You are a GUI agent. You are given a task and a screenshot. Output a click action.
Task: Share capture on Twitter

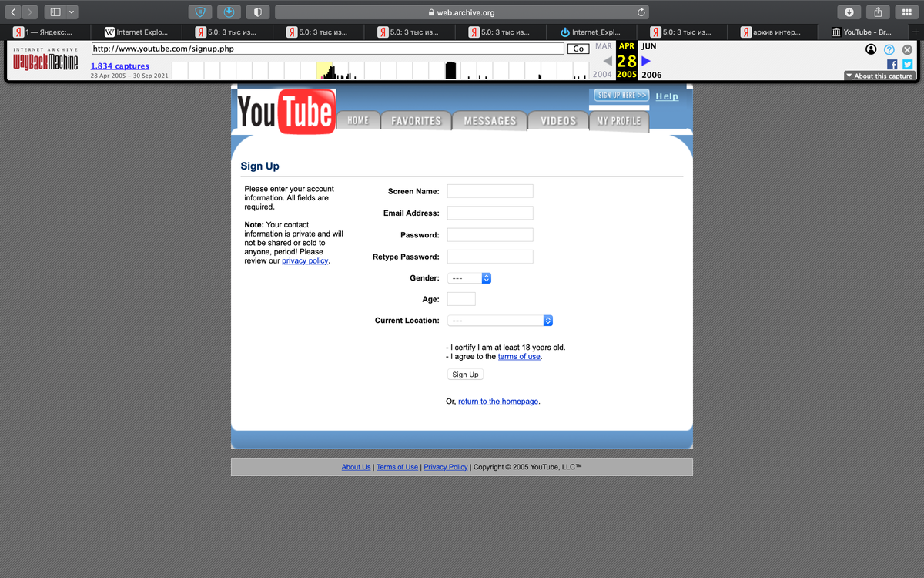click(907, 65)
